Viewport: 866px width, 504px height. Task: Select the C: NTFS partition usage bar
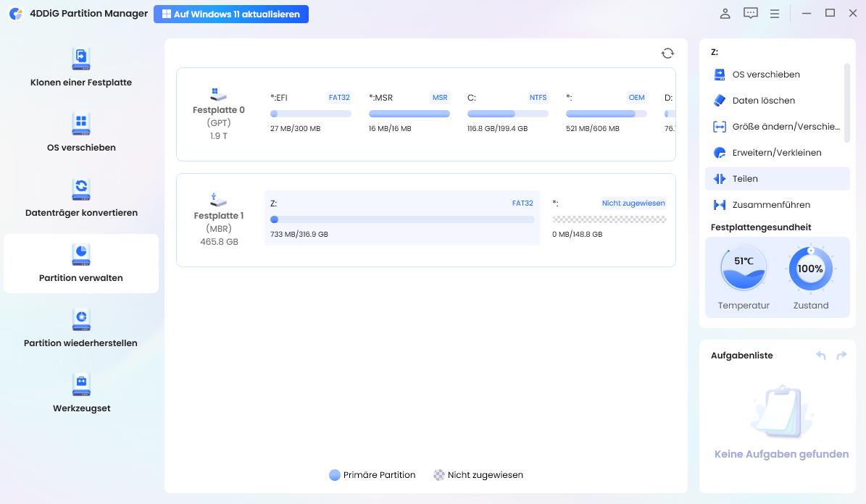pyautogui.click(x=507, y=114)
